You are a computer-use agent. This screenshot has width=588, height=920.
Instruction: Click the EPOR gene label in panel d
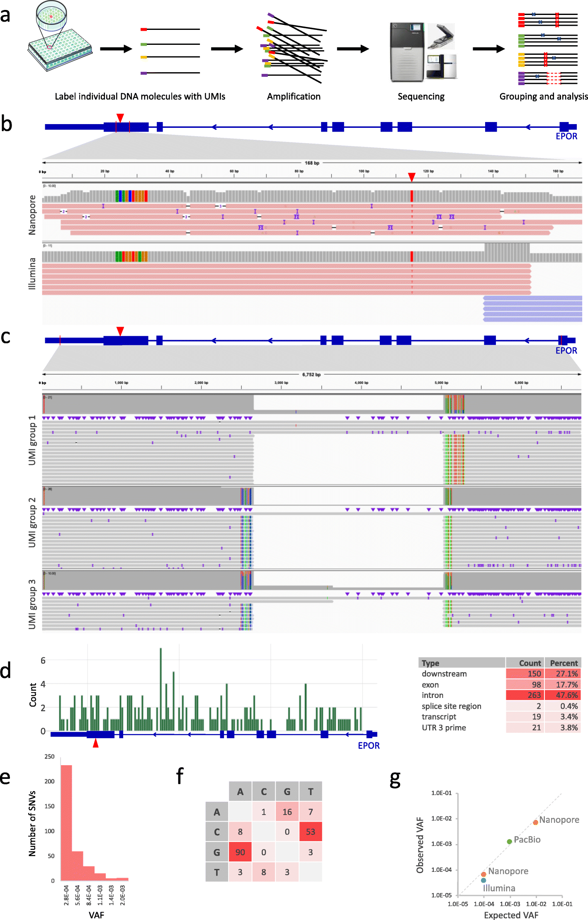(x=369, y=746)
